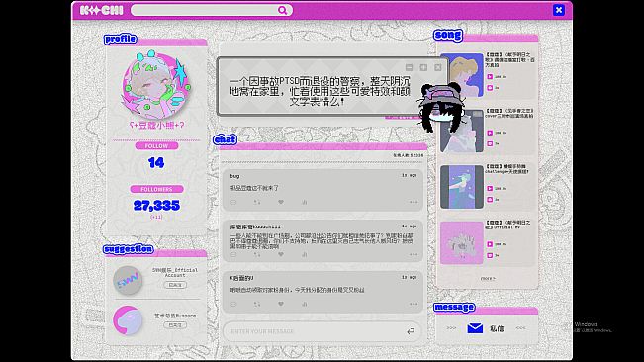Open the first song thumbnail

(462, 75)
